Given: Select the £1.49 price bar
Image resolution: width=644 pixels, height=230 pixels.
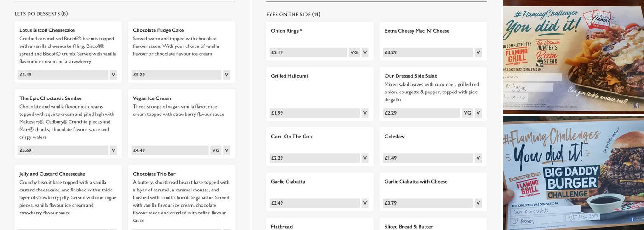Looking at the screenshot, I should [428, 158].
